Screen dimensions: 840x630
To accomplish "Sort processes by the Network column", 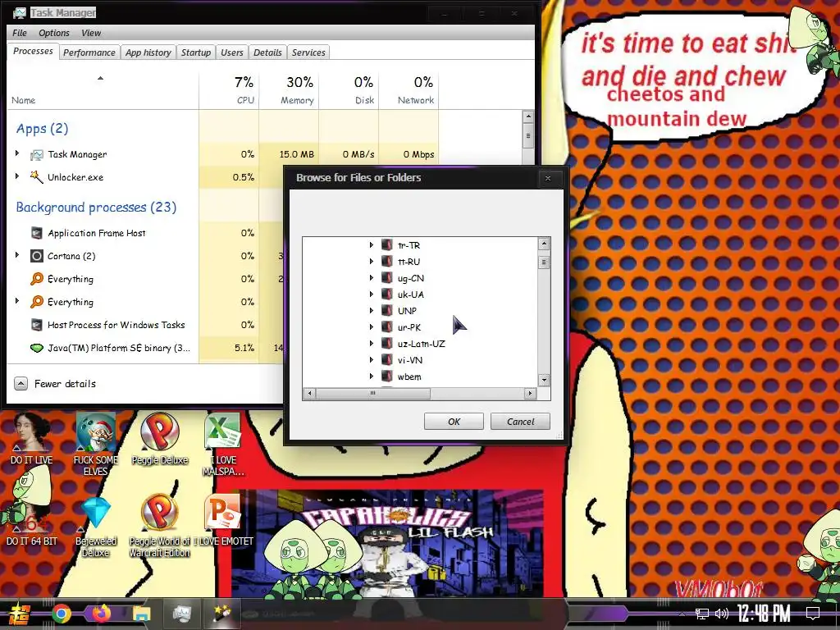I will pos(409,89).
